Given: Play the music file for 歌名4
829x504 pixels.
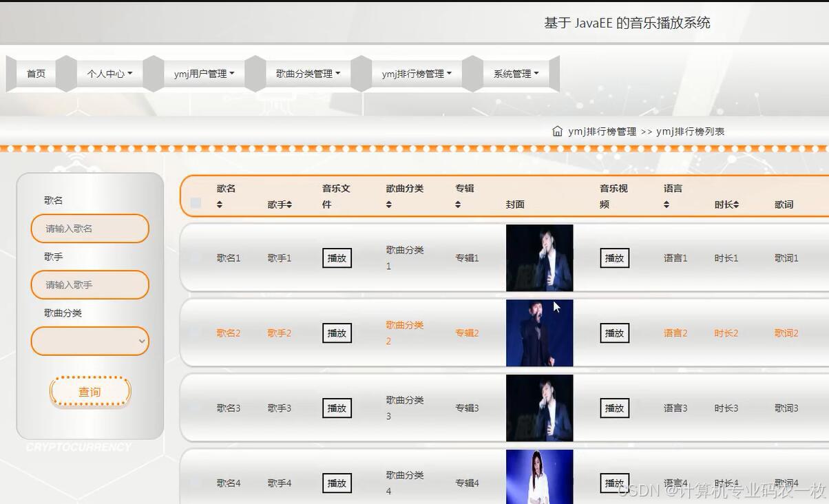Looking at the screenshot, I should (337, 483).
